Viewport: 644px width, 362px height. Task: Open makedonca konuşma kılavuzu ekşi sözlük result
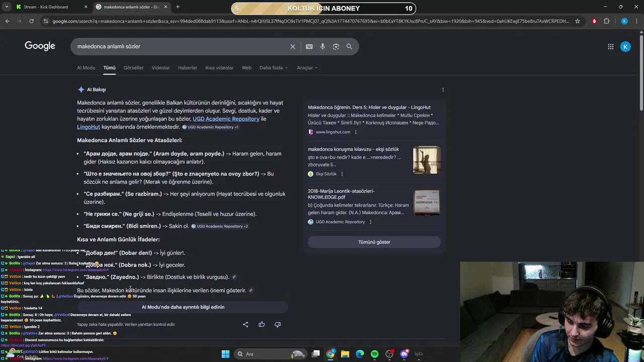pyautogui.click(x=353, y=149)
